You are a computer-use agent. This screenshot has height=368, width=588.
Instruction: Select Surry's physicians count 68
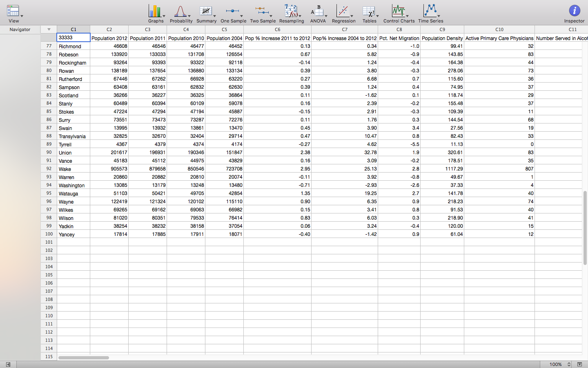499,120
